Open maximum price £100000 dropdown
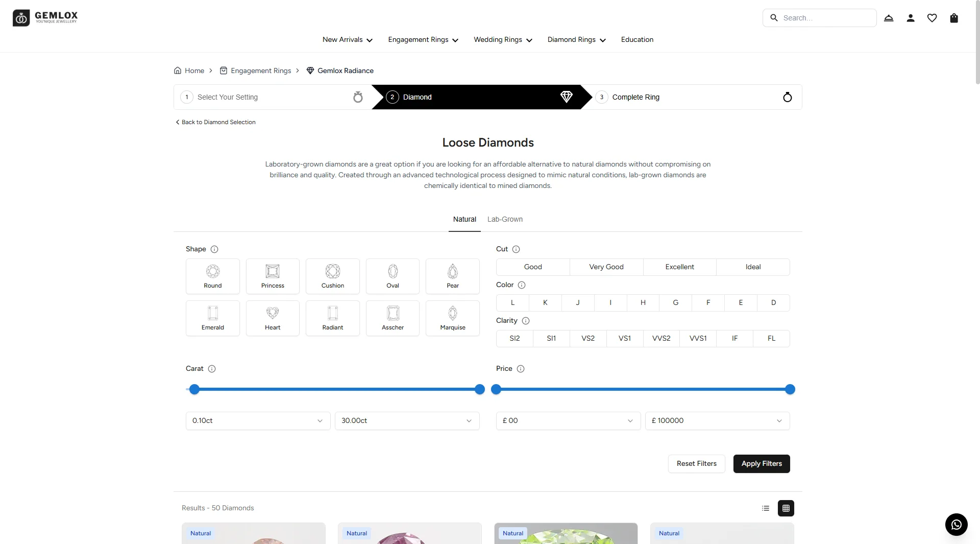Viewport: 980px width, 544px height. (717, 421)
